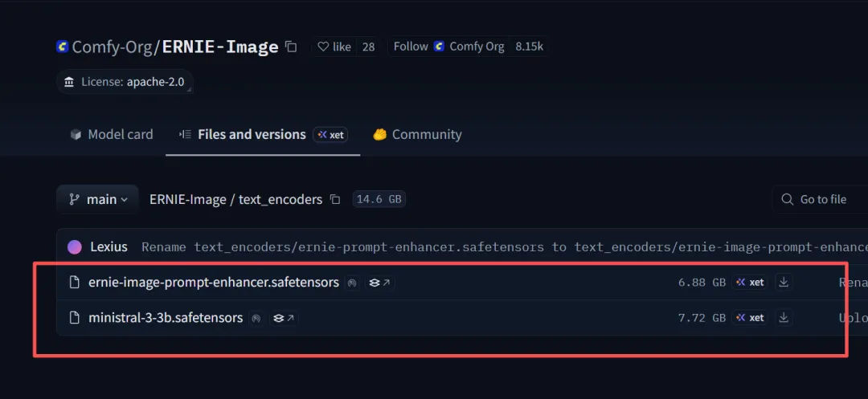Open the layers viewer icon for ministral-3-3b.safetensors
This screenshot has height=399, width=868.
(x=284, y=318)
